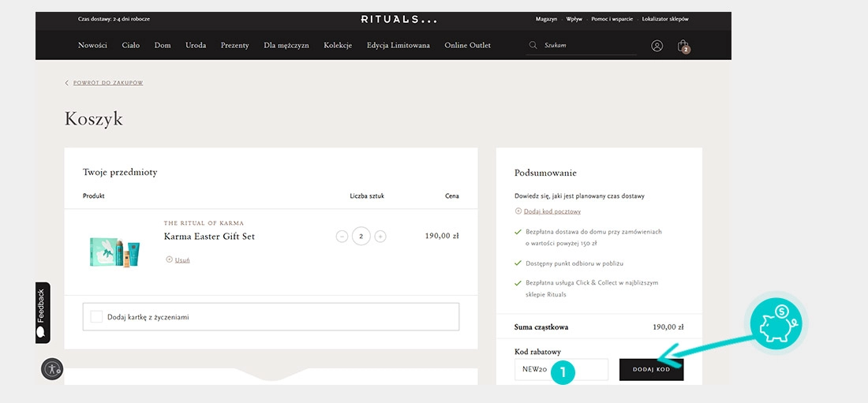Click quantity value 2 circle
868x403 pixels.
(361, 237)
